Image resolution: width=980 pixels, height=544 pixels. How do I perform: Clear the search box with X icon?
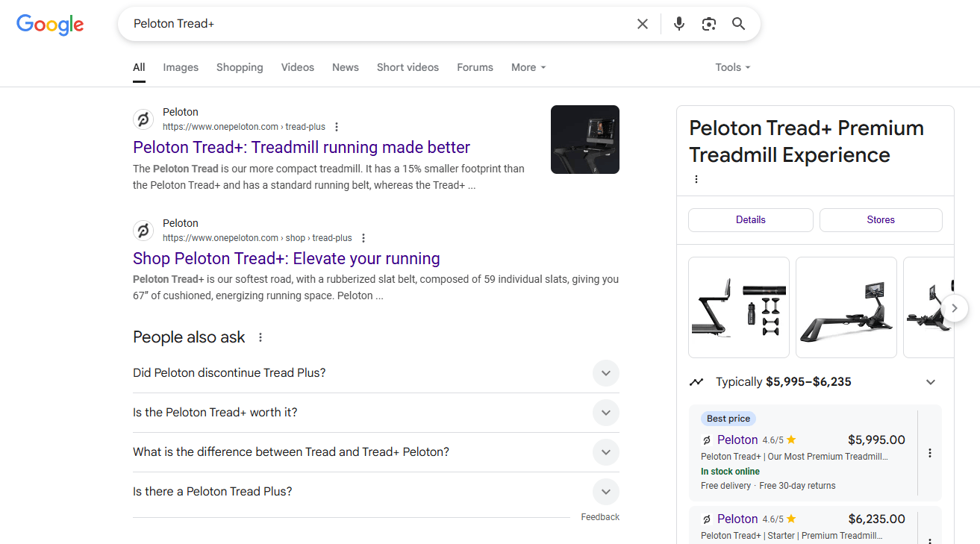(643, 24)
